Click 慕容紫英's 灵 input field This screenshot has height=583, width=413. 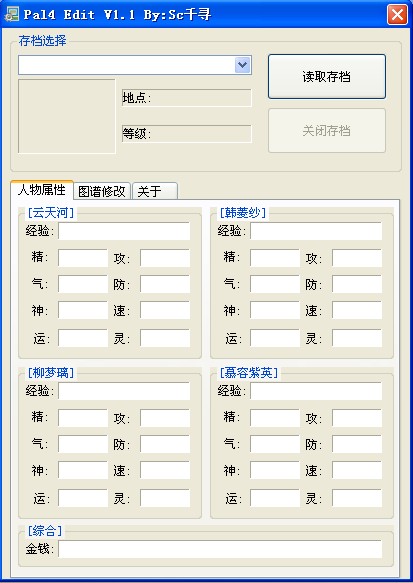point(357,498)
